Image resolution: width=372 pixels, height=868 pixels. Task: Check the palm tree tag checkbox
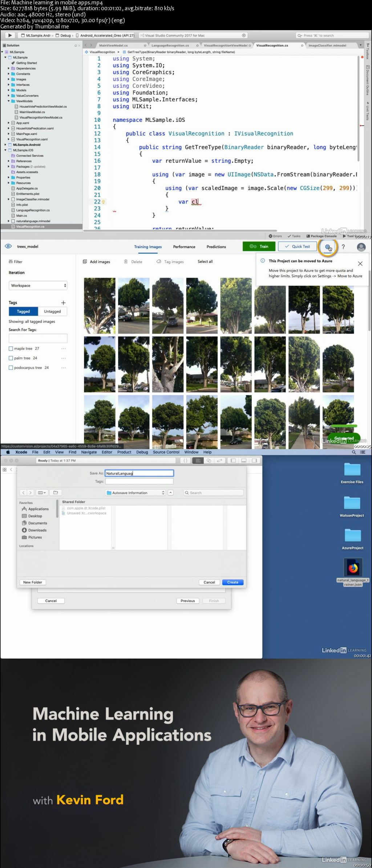click(x=11, y=358)
